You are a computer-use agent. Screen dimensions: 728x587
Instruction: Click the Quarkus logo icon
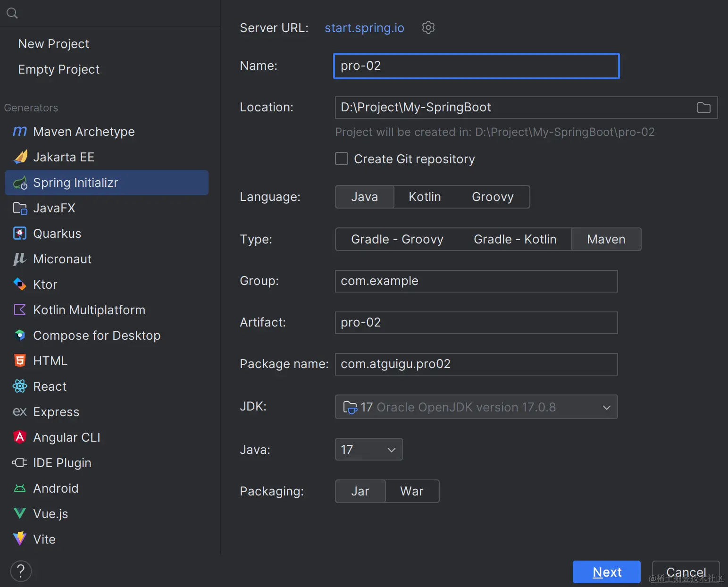(20, 234)
